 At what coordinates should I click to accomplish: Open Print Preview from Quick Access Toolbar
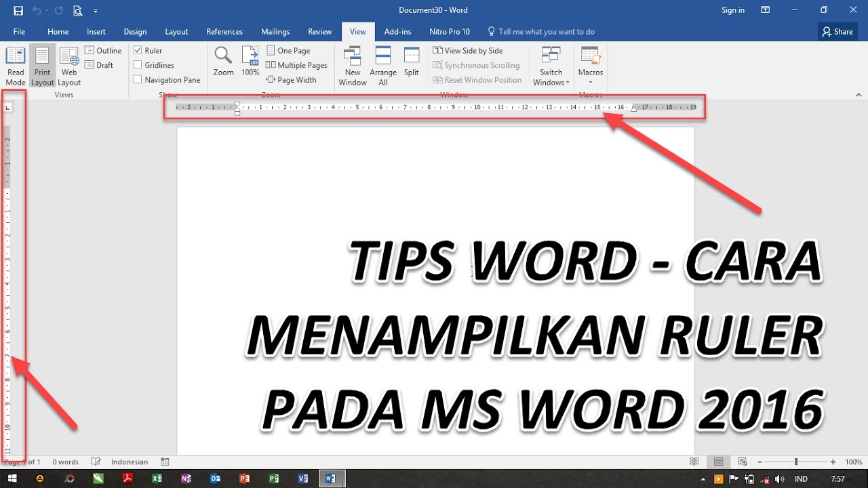[x=77, y=10]
